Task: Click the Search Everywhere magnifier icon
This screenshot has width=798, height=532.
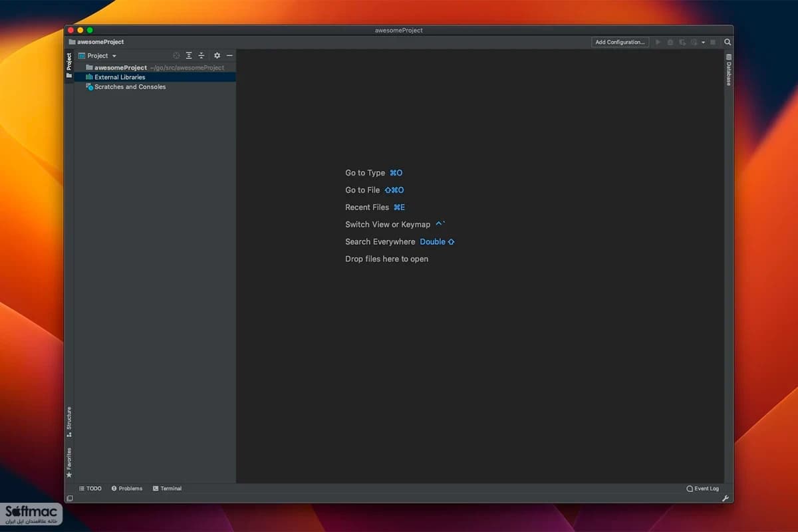Action: pyautogui.click(x=728, y=42)
